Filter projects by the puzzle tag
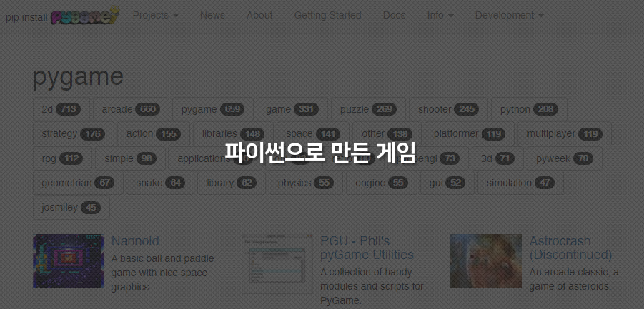Image resolution: width=644 pixels, height=309 pixels. click(x=368, y=109)
